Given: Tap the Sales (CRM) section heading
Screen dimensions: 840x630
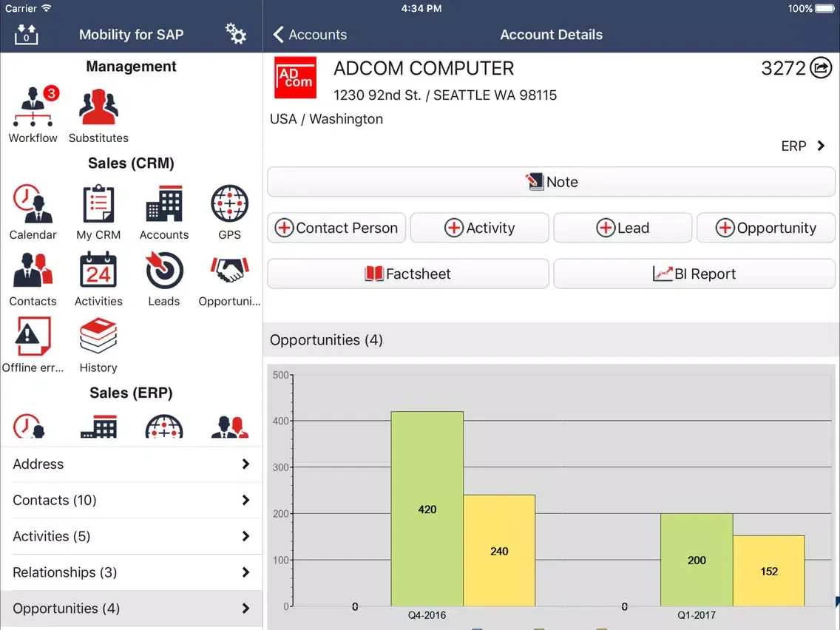Looking at the screenshot, I should coord(132,163).
